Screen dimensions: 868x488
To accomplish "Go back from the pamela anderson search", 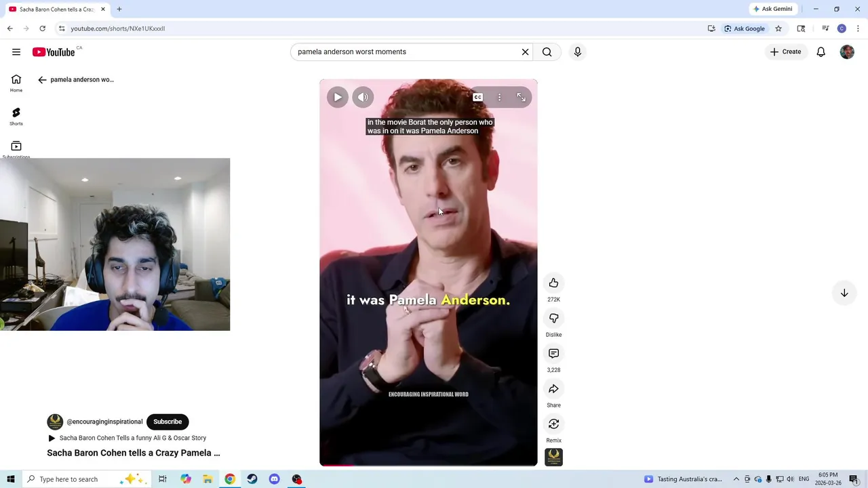I will 42,80.
